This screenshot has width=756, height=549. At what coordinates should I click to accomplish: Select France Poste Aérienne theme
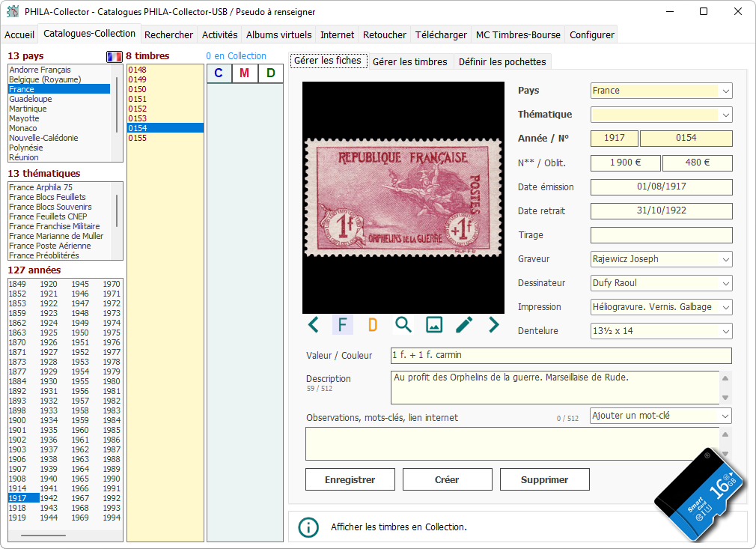59,246
